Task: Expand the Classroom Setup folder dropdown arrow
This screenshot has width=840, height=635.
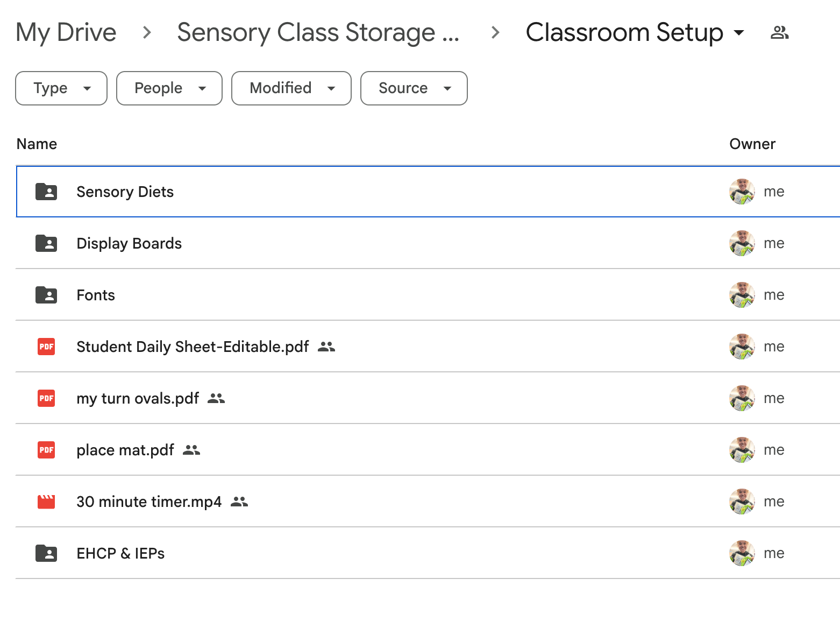Action: 739,33
